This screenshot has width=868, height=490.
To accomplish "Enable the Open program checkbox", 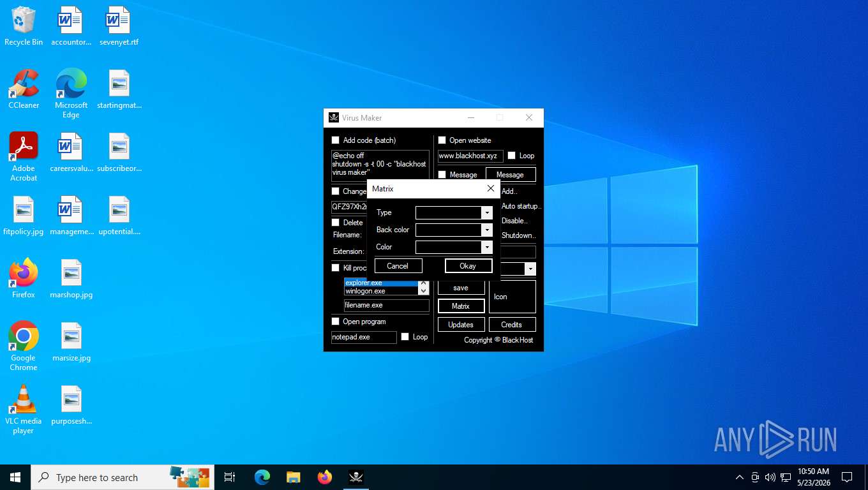I will click(x=336, y=322).
